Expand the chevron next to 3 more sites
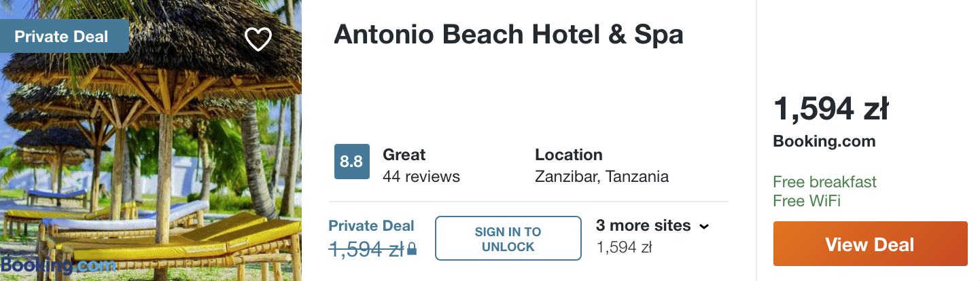This screenshot has width=980, height=281. point(704,227)
